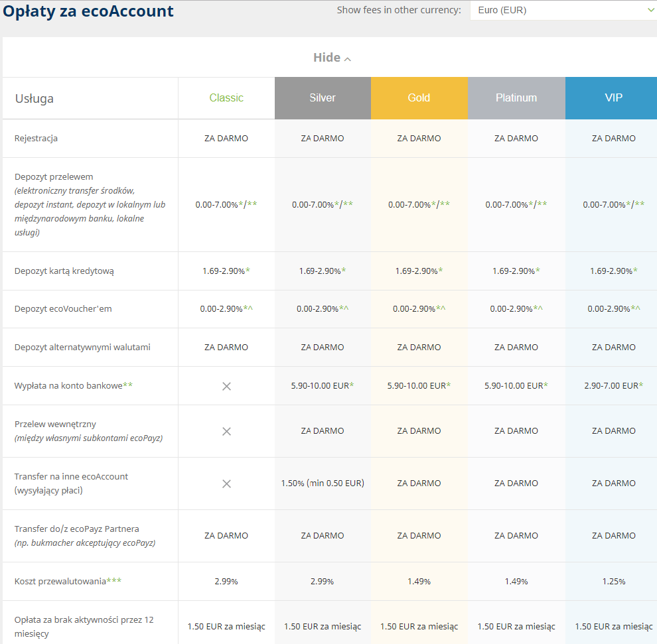657x644 pixels.
Task: Click Gold transfer to other ecoAccount ZA DARMO
Action: pos(419,483)
